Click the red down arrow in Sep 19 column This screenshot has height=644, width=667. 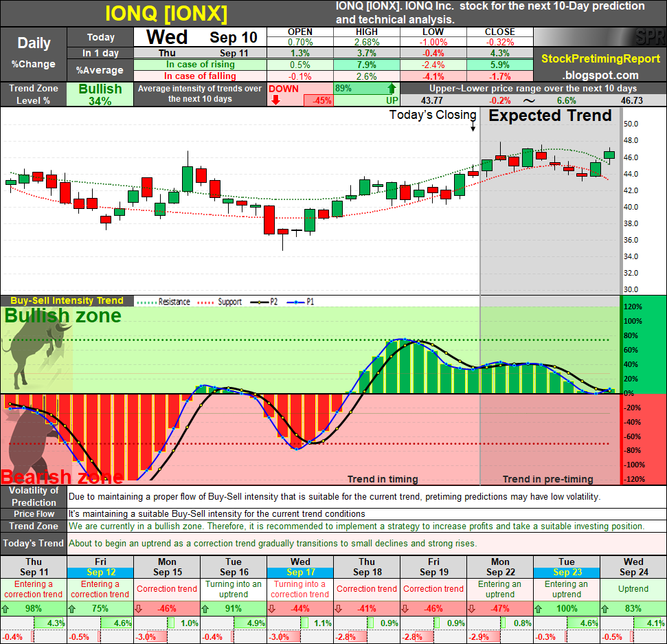pyautogui.click(x=405, y=609)
